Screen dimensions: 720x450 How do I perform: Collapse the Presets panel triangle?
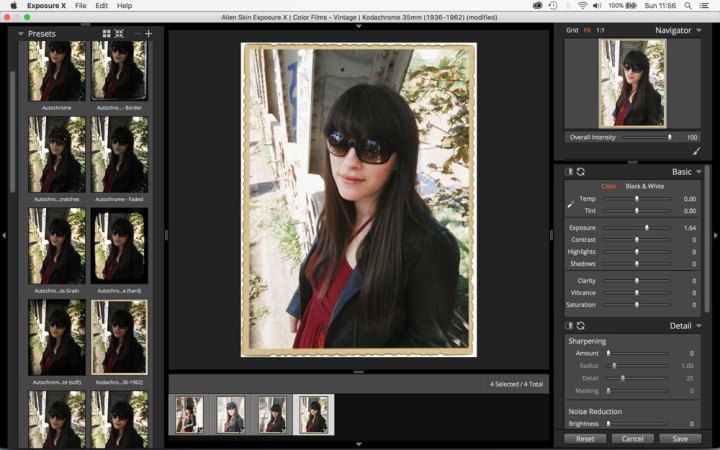coord(21,34)
